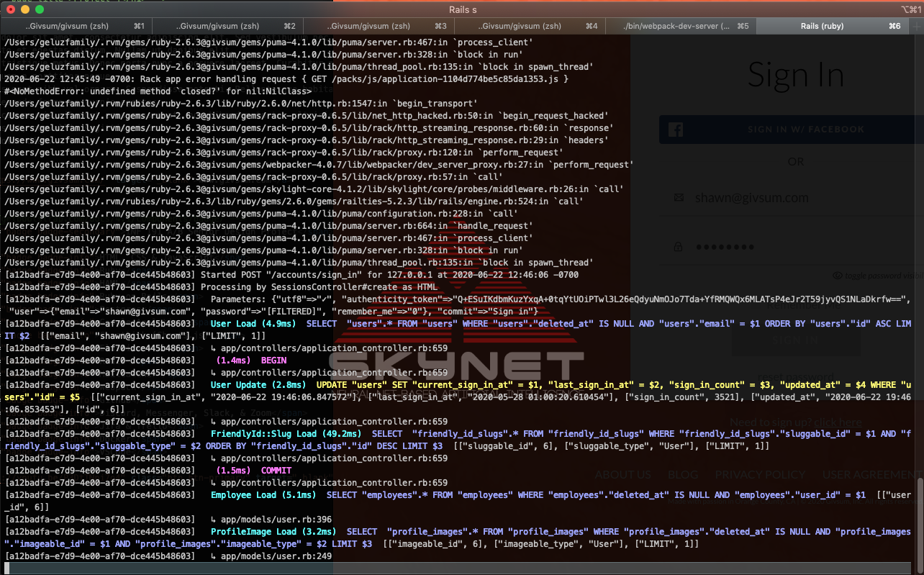Follow the 'click here' sign up link
Image resolution: width=924 pixels, height=575 pixels.
click(839, 422)
